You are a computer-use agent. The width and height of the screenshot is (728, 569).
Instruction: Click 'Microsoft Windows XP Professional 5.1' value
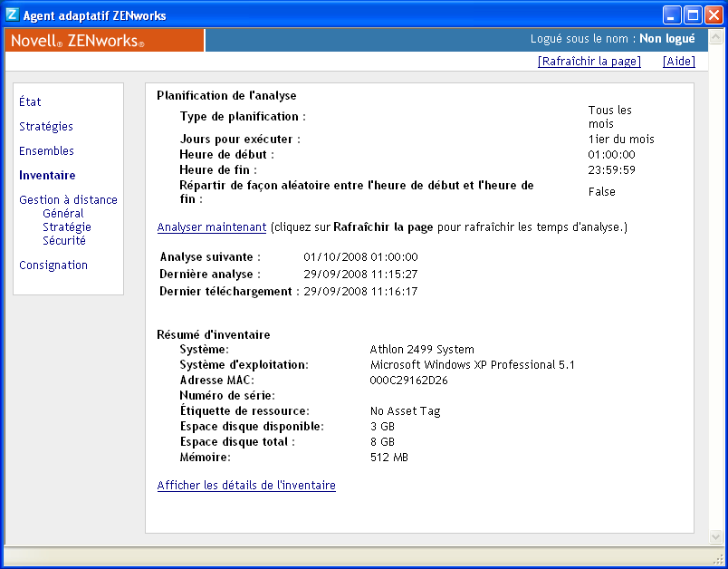[x=472, y=364]
